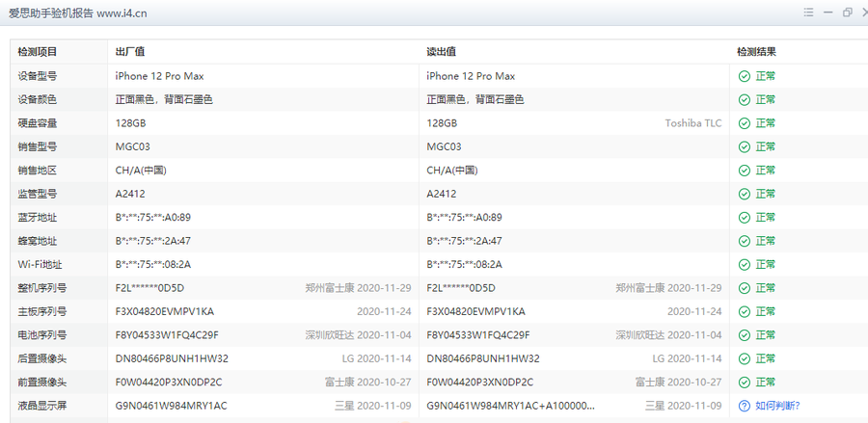Click 正常 result in 前置摄像头 row
The image size is (868, 423).
(766, 383)
